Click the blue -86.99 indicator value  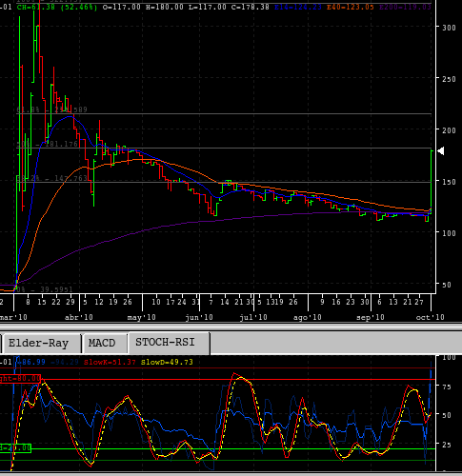tap(31, 362)
